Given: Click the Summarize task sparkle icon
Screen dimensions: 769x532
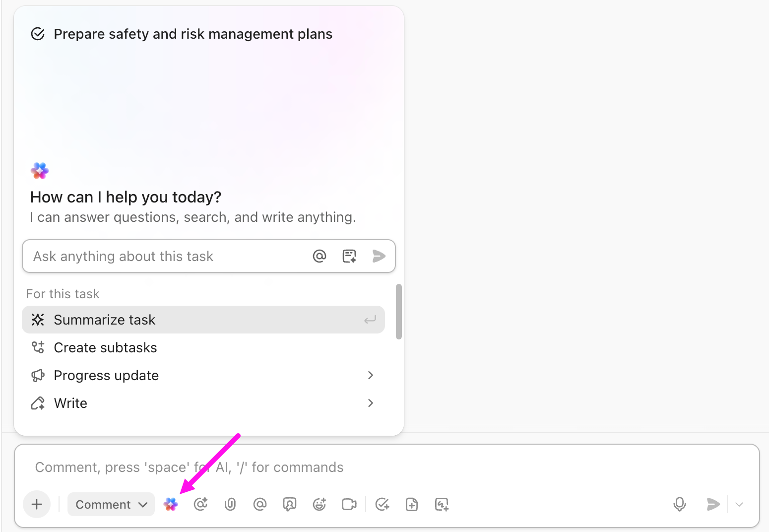Looking at the screenshot, I should point(38,320).
